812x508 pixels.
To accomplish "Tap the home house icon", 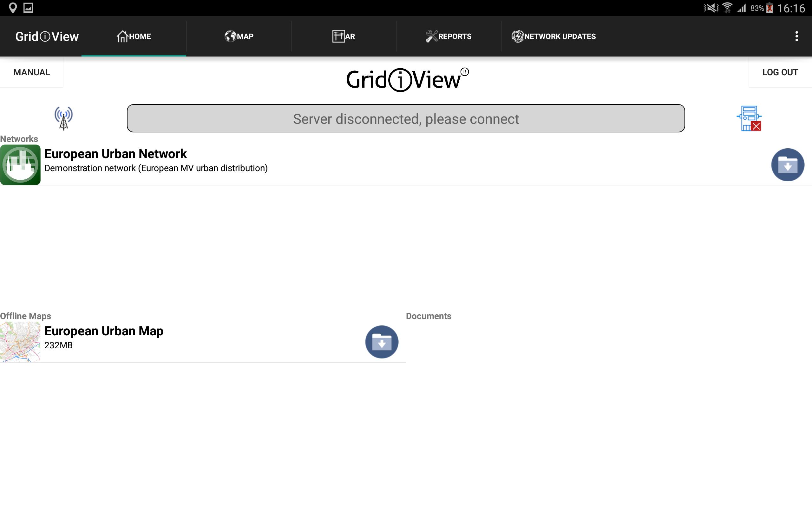I will pos(122,36).
